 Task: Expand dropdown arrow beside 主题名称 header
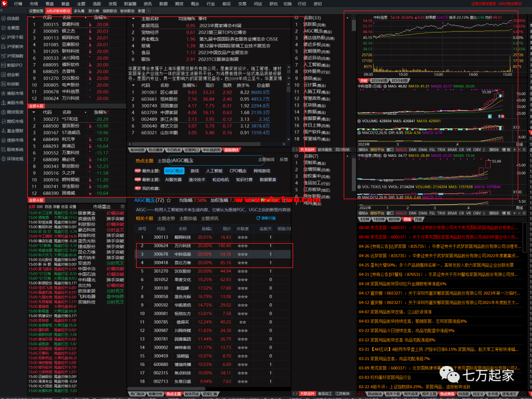(133, 18)
